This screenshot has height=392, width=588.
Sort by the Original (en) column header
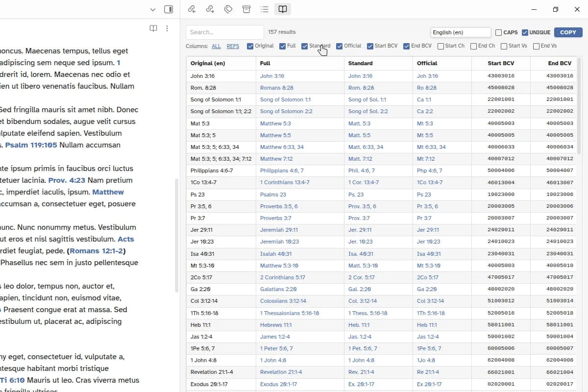pyautogui.click(x=221, y=63)
